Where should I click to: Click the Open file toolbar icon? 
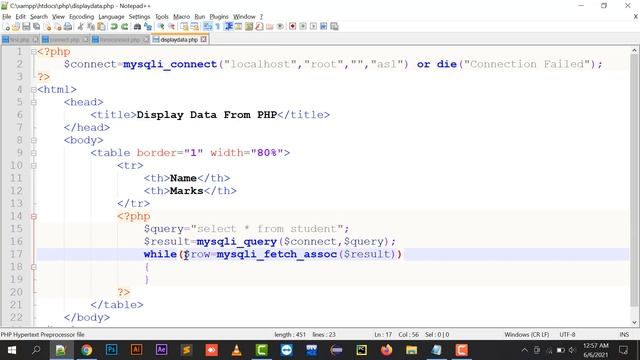click(x=16, y=27)
